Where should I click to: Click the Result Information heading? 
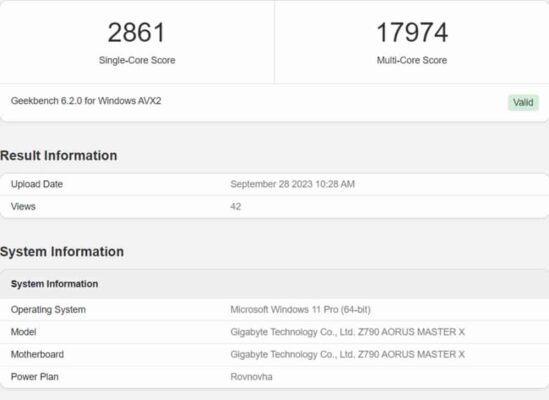pyautogui.click(x=58, y=156)
